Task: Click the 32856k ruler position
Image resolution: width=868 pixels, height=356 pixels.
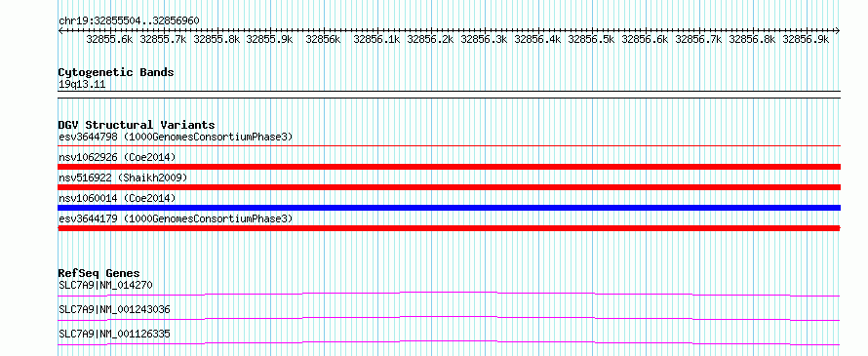Action: [323, 39]
